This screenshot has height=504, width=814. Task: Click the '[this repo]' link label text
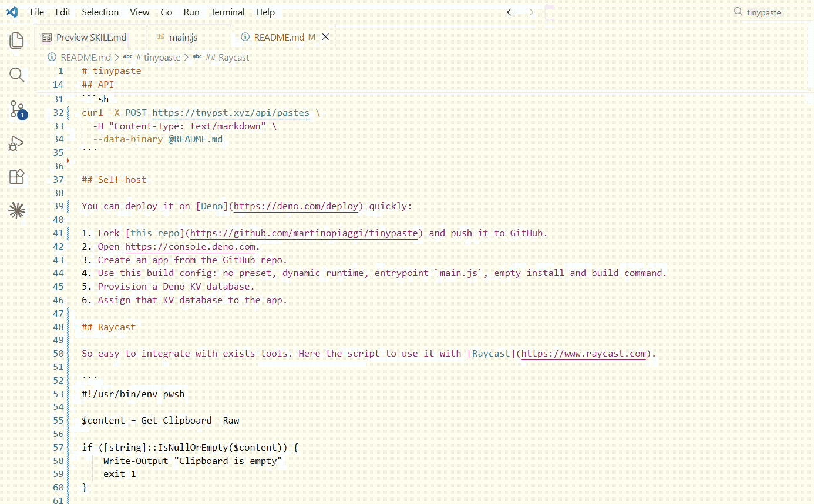click(155, 233)
